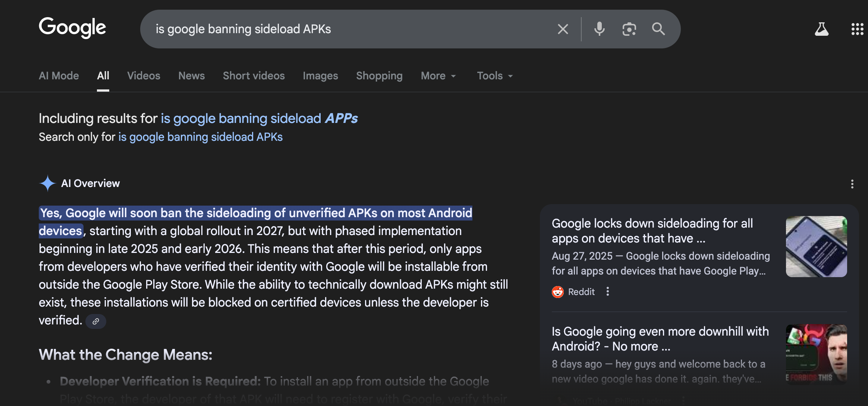Image resolution: width=868 pixels, height=406 pixels.
Task: Expand the More filters dropdown
Action: (438, 76)
